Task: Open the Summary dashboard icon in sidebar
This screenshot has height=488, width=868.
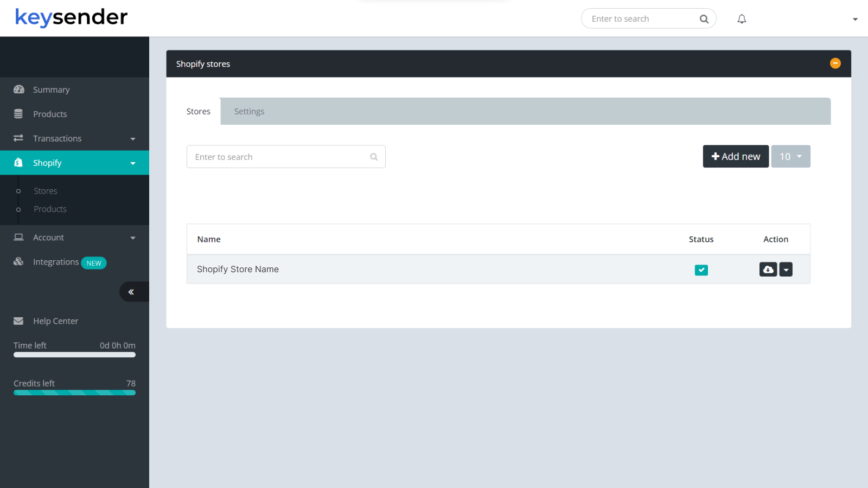Action: click(19, 89)
